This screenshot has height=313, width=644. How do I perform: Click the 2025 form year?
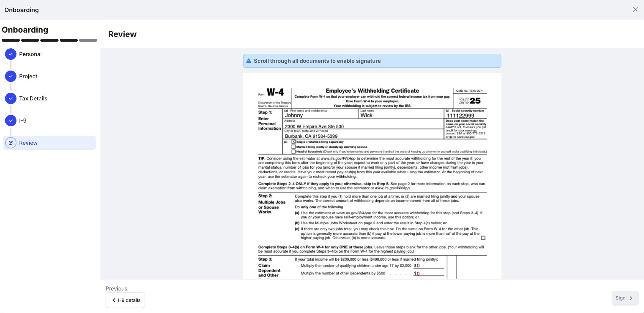coord(470,101)
